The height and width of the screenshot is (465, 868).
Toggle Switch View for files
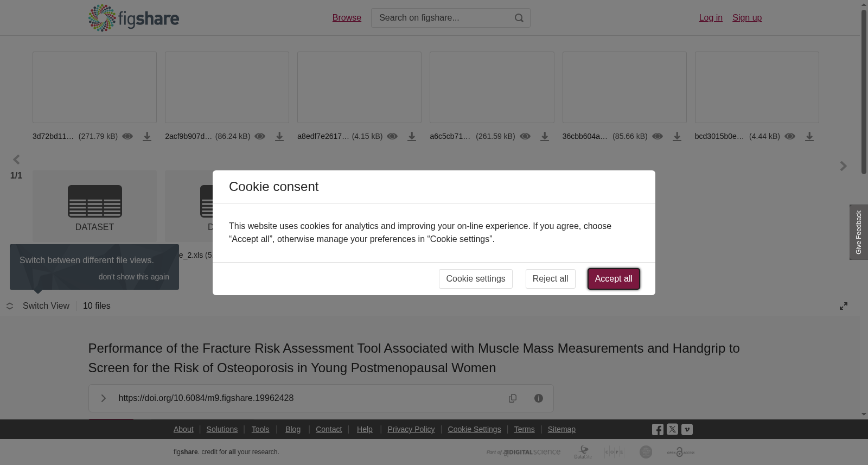click(38, 306)
